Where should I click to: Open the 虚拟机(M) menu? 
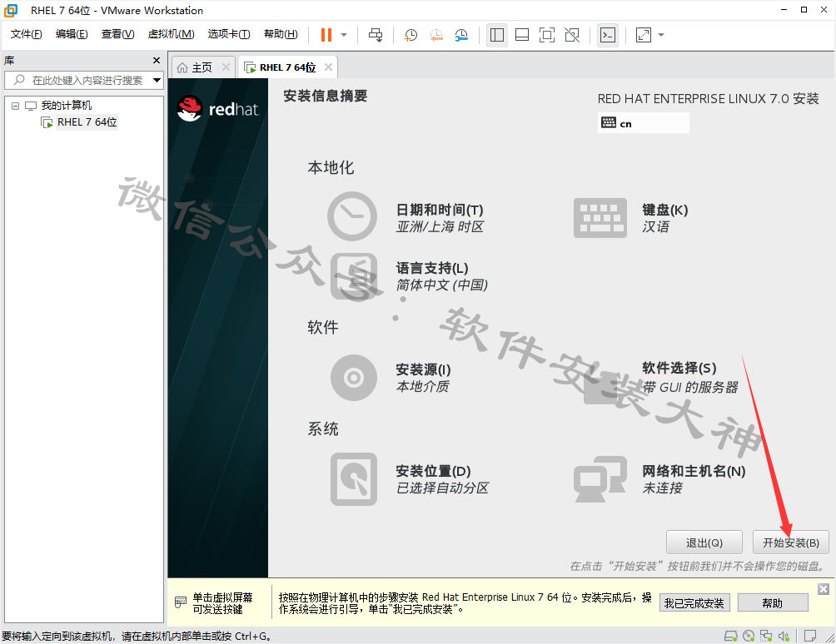pos(172,34)
